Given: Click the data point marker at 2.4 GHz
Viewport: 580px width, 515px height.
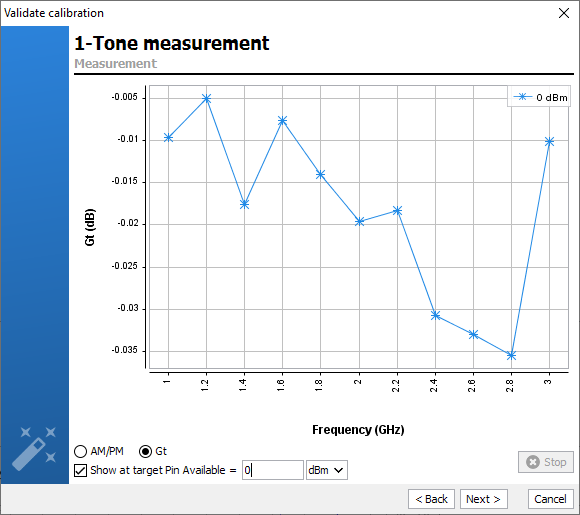Looking at the screenshot, I should coord(435,315).
